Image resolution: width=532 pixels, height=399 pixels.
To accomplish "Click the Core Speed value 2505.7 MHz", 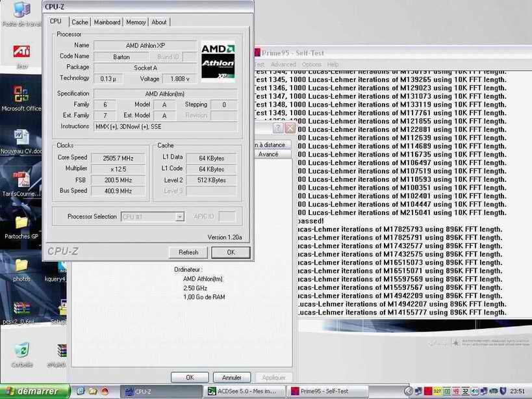I will 118,158.
